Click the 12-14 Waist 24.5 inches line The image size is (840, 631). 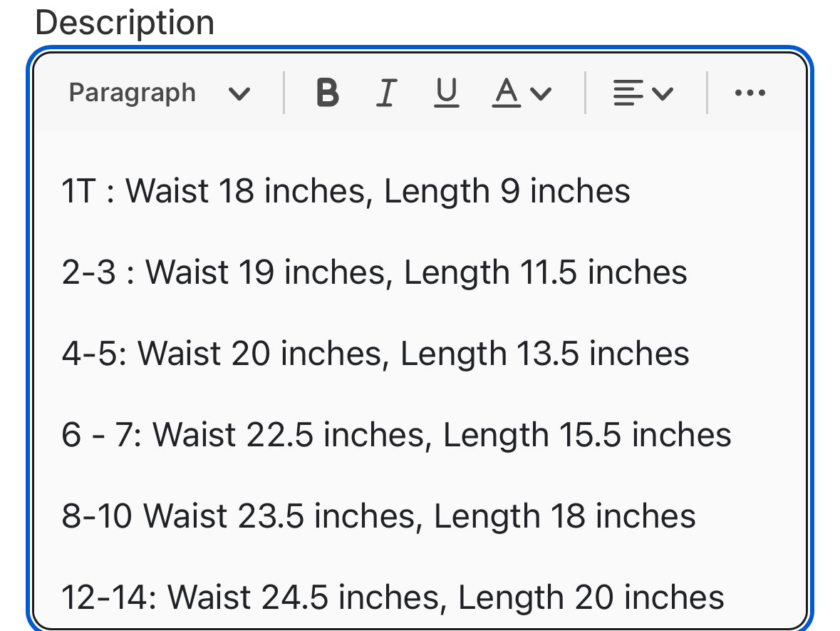393,597
